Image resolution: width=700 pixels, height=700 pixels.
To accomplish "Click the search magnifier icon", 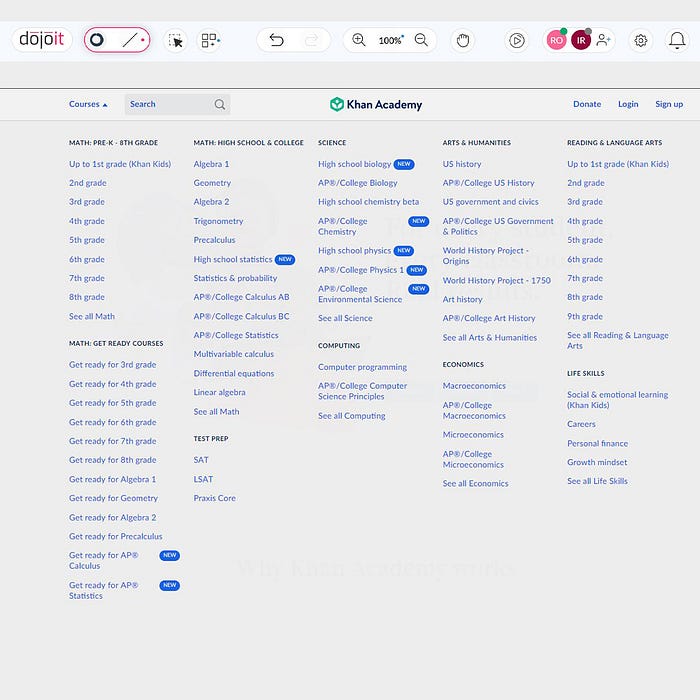I will (x=220, y=104).
